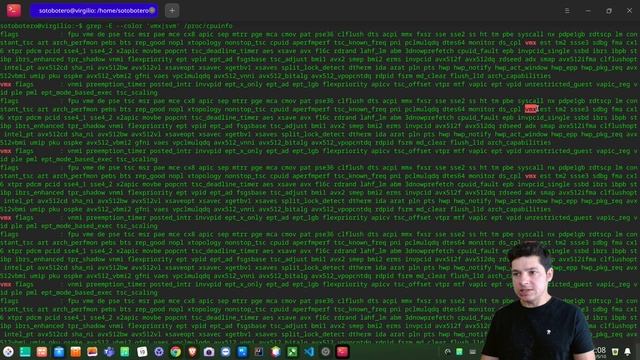
Task: Click the sotobotero@virgilio shell prompt
Action: pos(41,26)
